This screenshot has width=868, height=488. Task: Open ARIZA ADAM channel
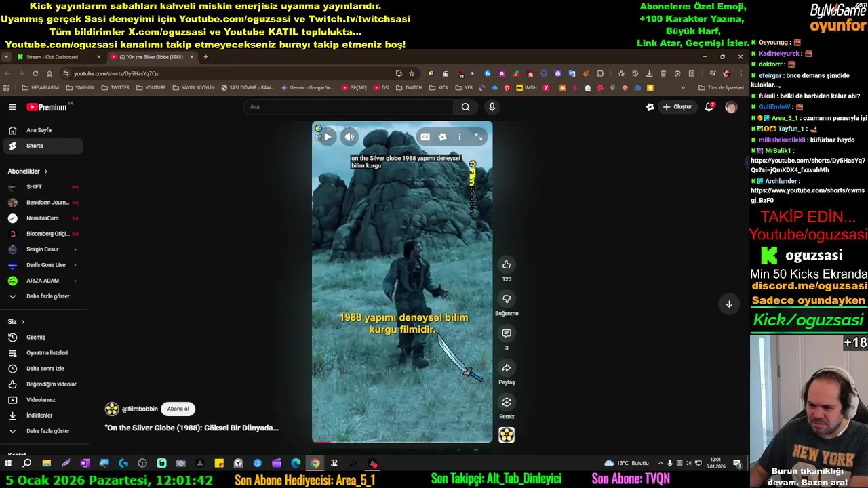tap(42, 281)
